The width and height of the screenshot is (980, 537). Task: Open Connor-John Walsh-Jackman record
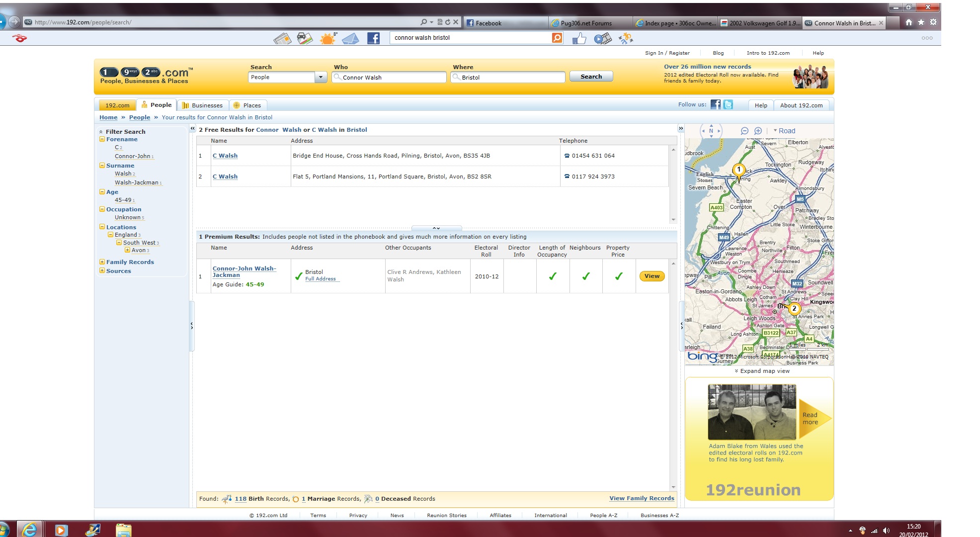pos(244,271)
